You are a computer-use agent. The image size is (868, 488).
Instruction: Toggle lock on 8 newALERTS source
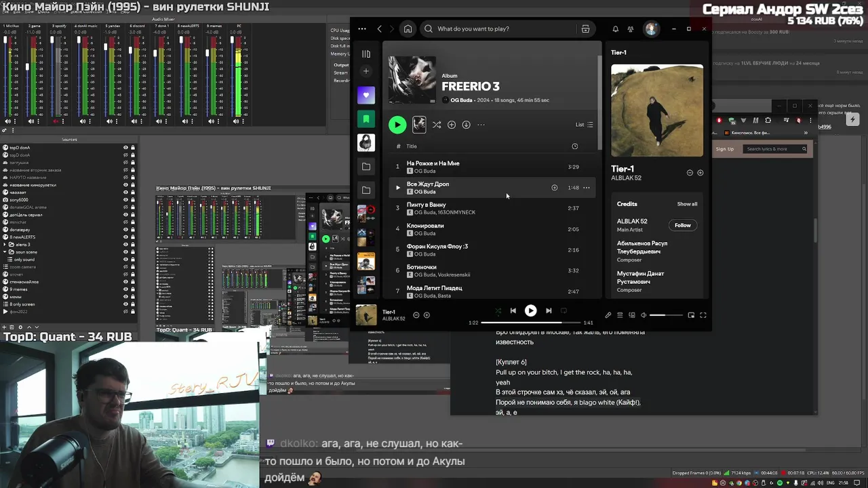click(133, 237)
